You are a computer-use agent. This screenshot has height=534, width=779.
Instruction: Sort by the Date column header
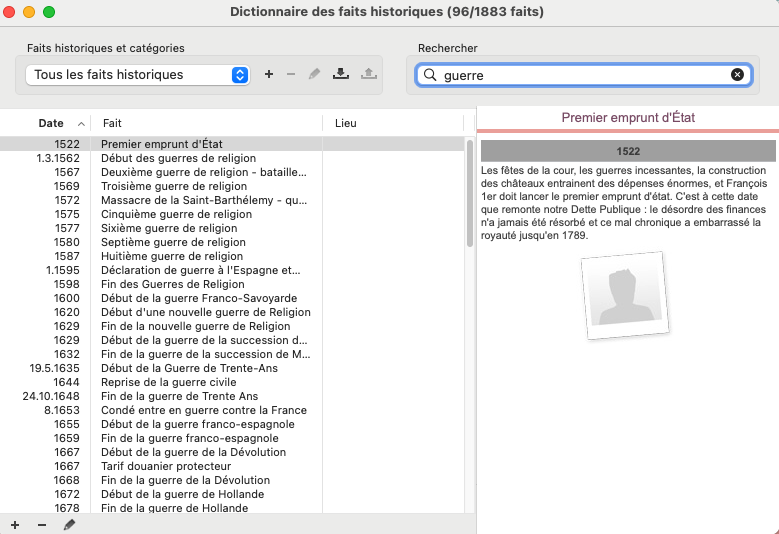[51, 123]
